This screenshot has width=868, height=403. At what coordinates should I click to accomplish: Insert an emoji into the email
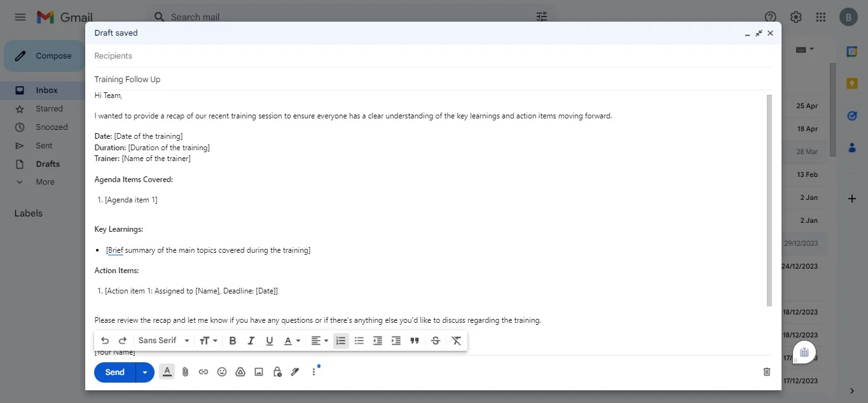[222, 371]
